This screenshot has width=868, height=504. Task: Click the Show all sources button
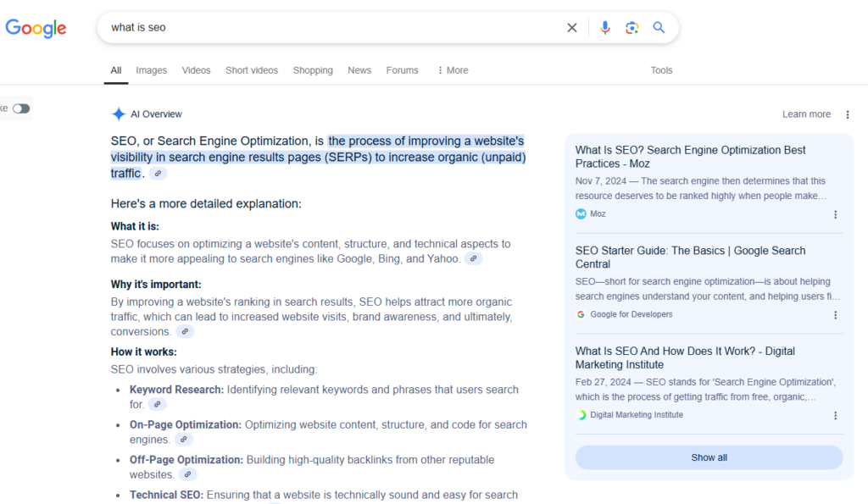(709, 457)
